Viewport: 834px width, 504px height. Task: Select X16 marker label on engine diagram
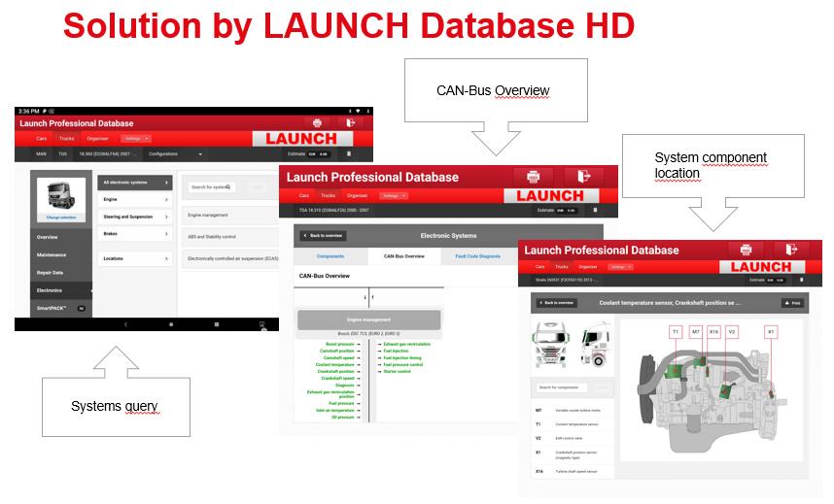coord(713,332)
